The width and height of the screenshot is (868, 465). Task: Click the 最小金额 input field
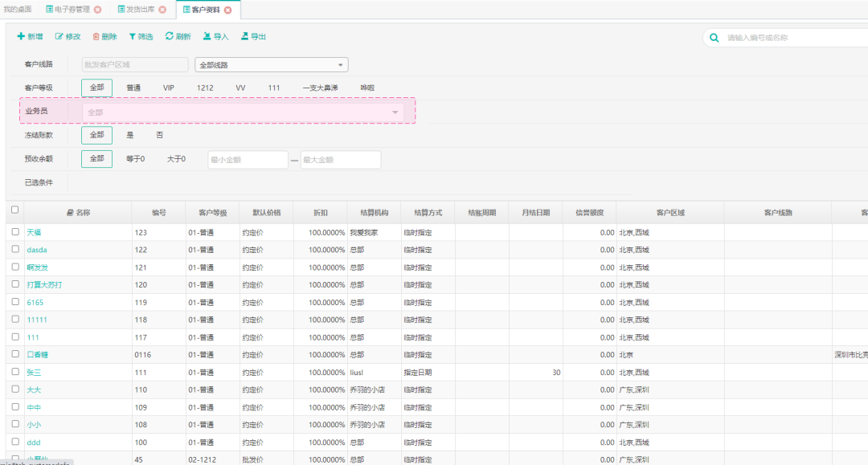click(247, 160)
